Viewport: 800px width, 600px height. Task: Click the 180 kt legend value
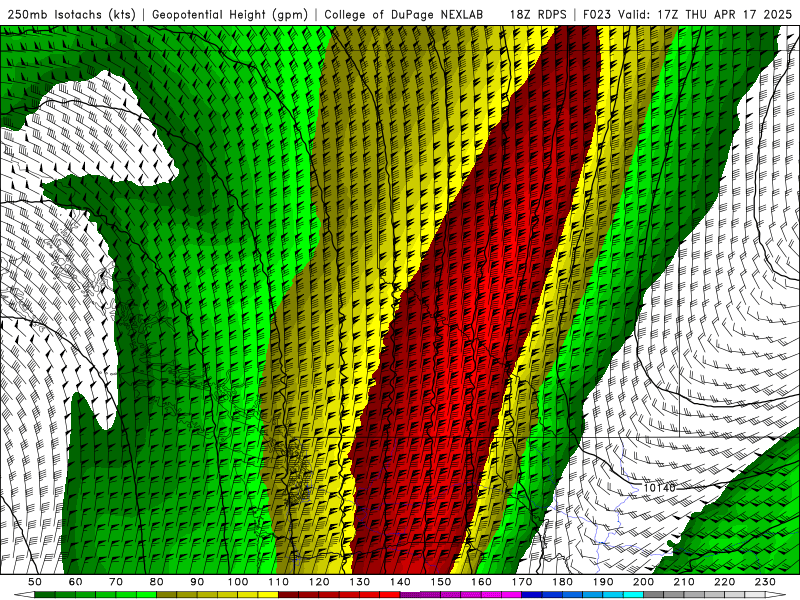coord(563,582)
